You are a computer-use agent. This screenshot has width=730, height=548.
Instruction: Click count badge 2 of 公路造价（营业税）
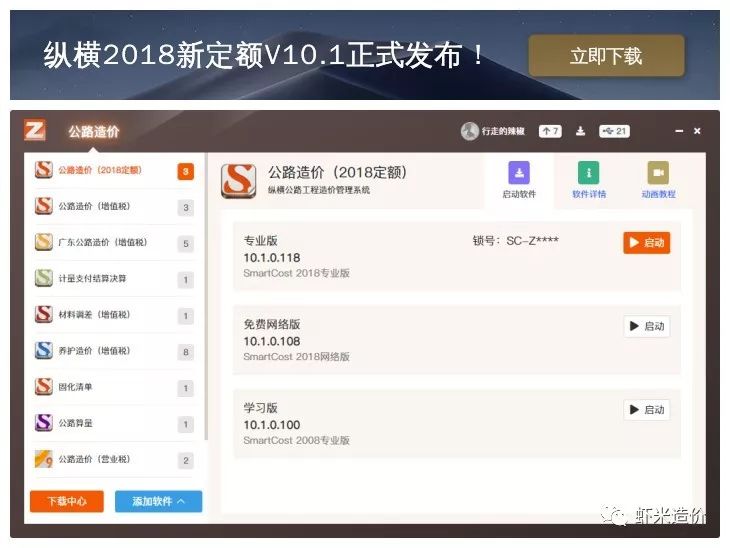click(186, 460)
